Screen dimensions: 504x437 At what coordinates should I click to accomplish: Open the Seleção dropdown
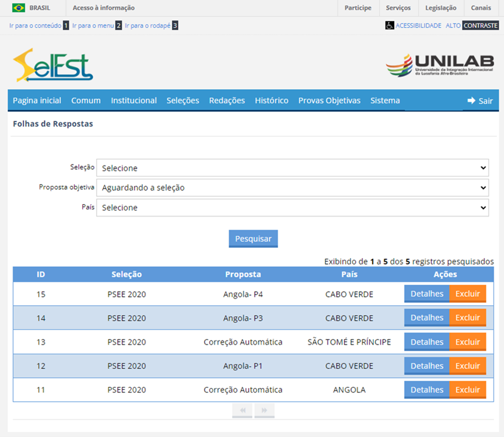click(292, 168)
